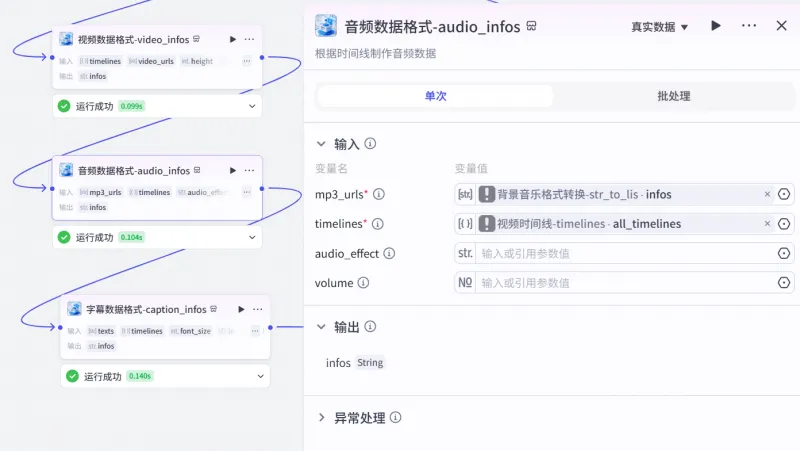Show info for audio_effect variable
Viewport: 800px width, 451px height.
click(x=389, y=253)
